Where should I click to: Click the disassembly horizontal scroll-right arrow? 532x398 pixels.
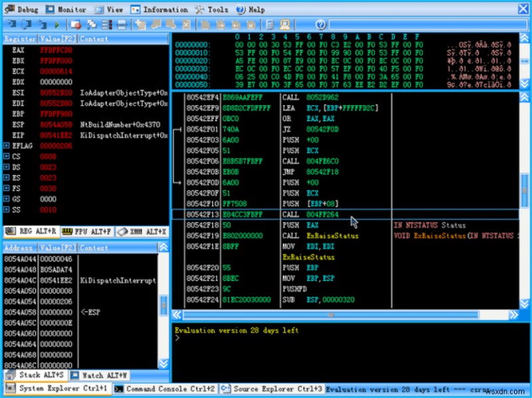tap(513, 314)
